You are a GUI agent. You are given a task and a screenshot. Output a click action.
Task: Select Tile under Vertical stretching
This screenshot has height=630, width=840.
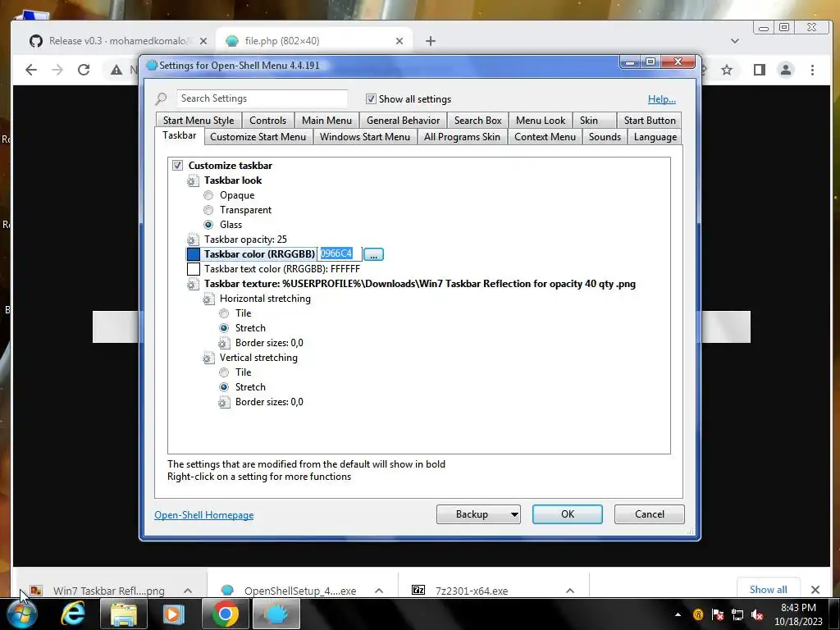click(x=224, y=372)
